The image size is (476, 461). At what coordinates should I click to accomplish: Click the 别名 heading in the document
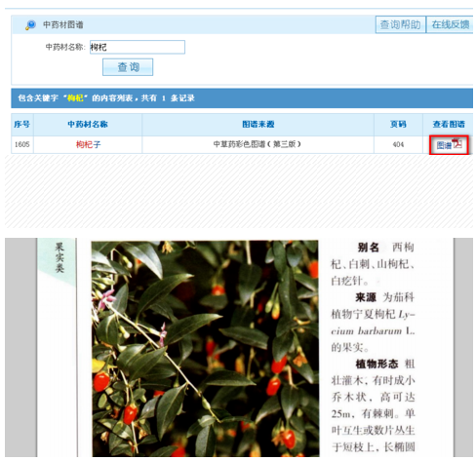point(368,248)
